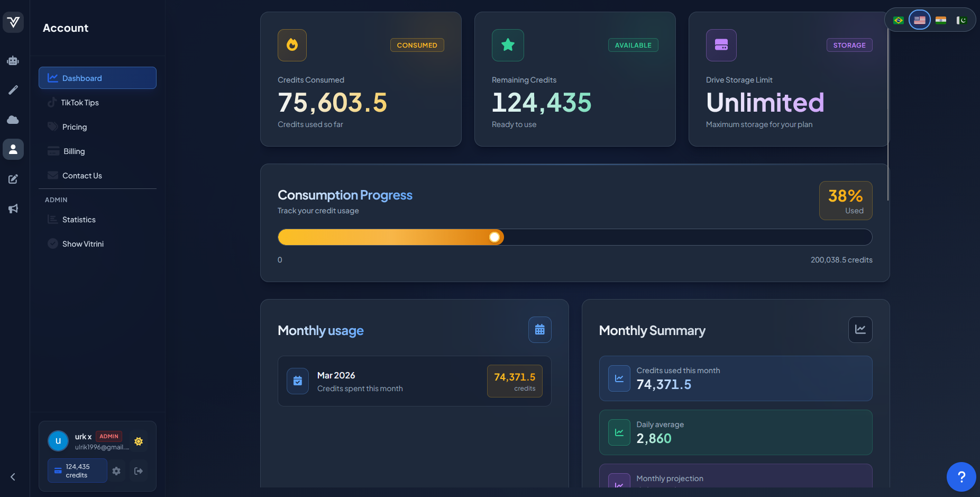Choose the Pakistan flag language option
This screenshot has height=497, width=980.
[961, 20]
